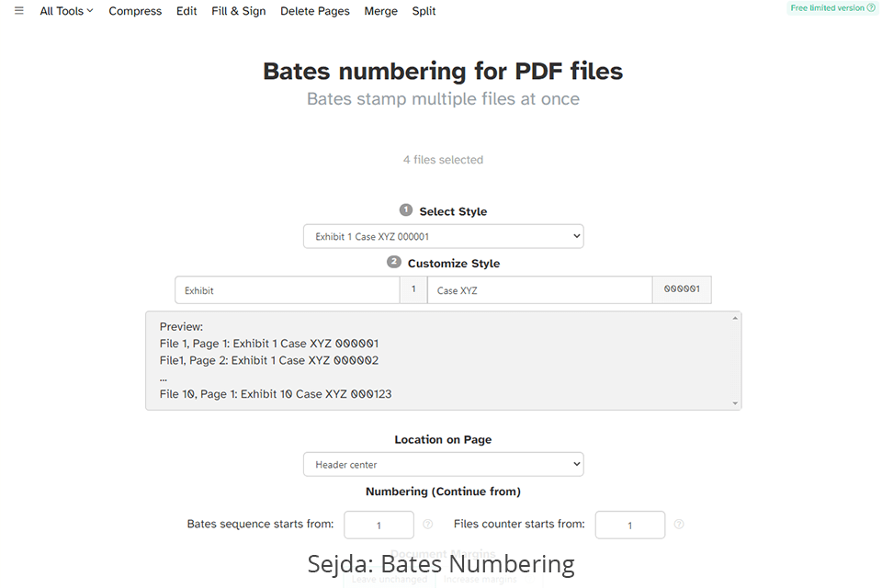Open the Select Style dropdown
The height and width of the screenshot is (588, 882).
(x=443, y=237)
